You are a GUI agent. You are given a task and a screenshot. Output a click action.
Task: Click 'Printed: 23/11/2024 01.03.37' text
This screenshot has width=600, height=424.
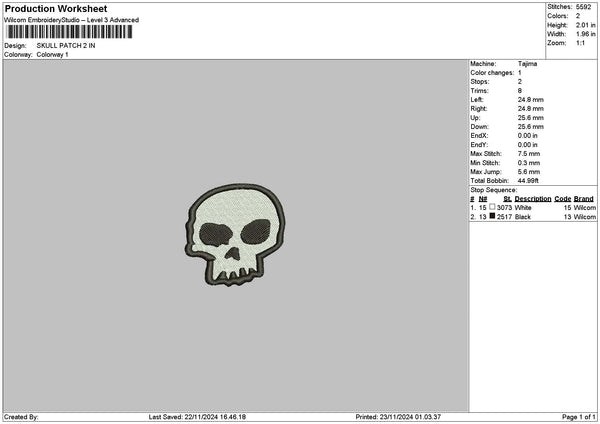[x=398, y=417]
